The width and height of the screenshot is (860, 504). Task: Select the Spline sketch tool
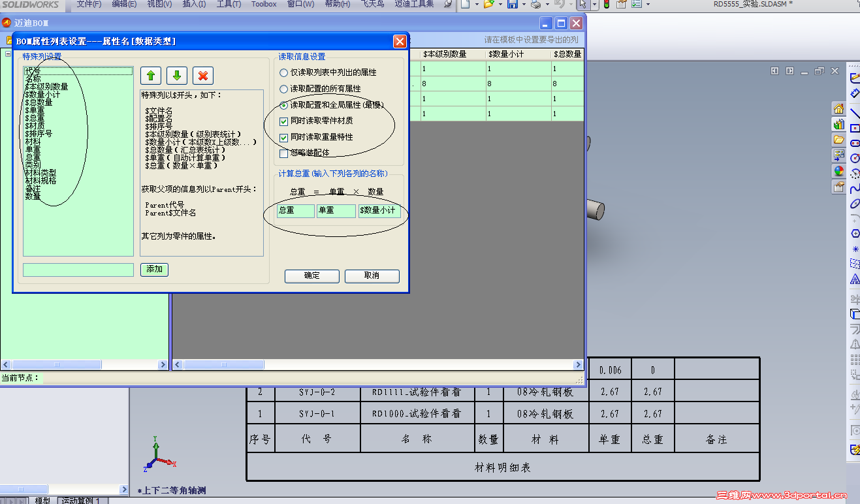point(855,189)
